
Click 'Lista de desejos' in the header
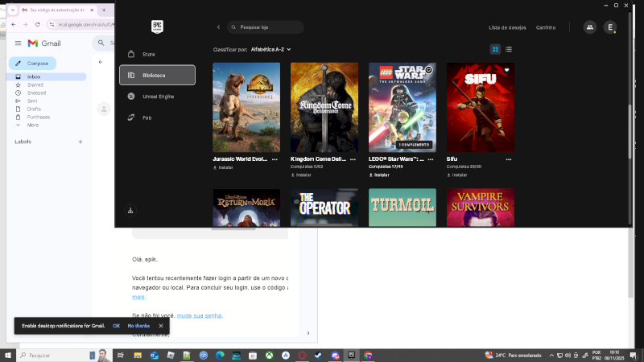[507, 27]
